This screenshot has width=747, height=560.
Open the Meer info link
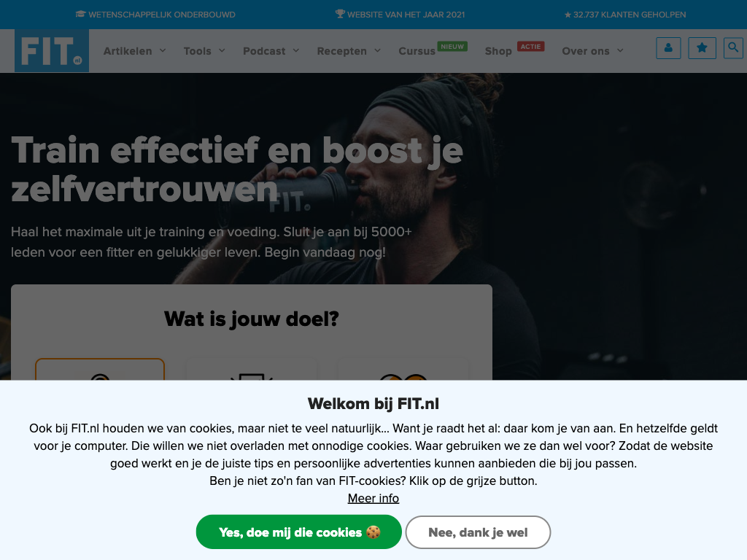pos(373,498)
